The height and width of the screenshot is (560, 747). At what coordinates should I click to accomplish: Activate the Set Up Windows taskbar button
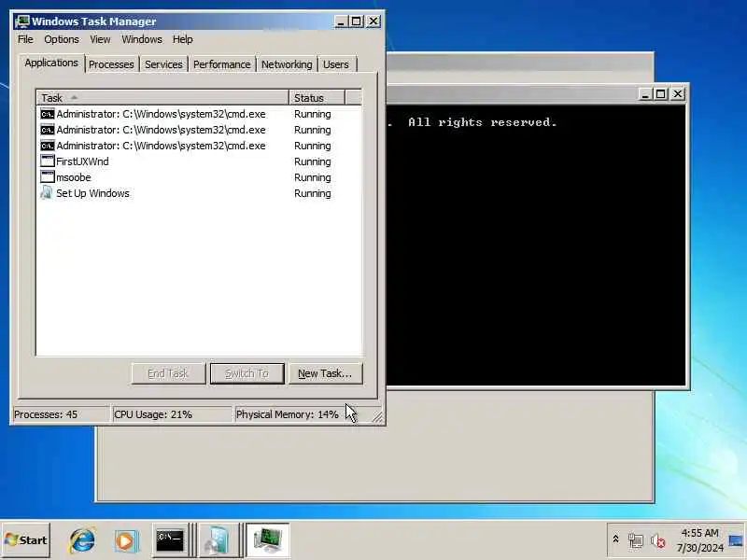(218, 540)
